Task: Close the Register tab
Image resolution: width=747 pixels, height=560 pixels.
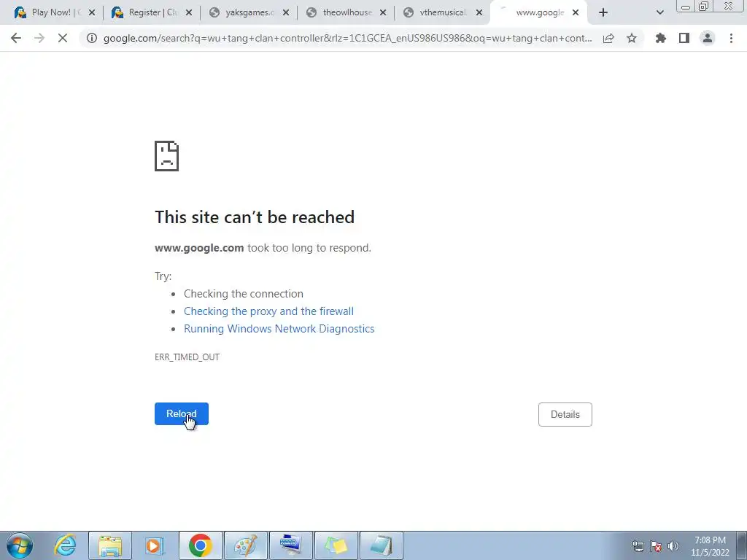Action: tap(189, 13)
